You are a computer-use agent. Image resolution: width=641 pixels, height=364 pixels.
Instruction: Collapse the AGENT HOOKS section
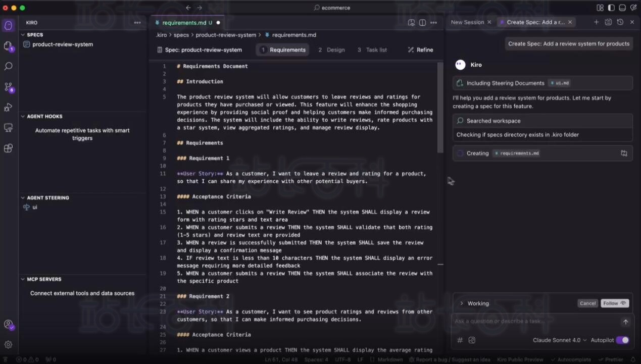coord(44,117)
